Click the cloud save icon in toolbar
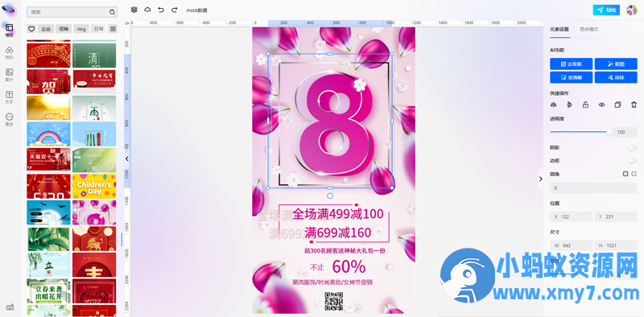This screenshot has height=317, width=644. pos(147,10)
